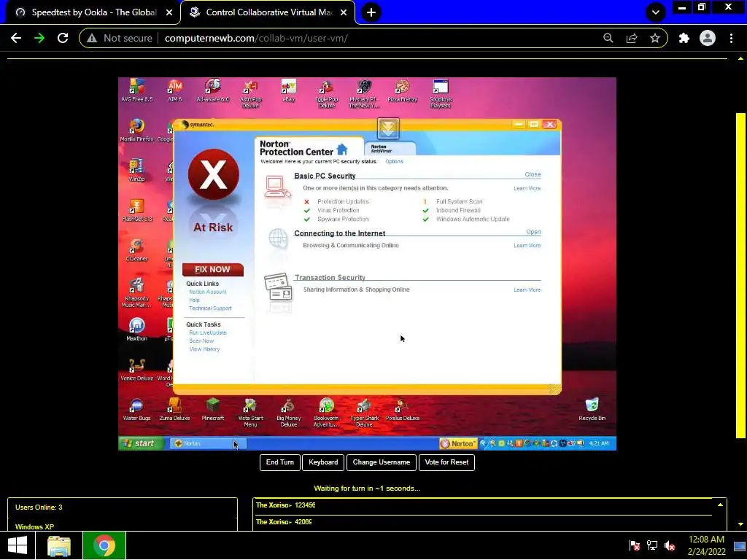Select the CCleaner desktop icon
The width and height of the screenshot is (747, 560).
pos(136,250)
